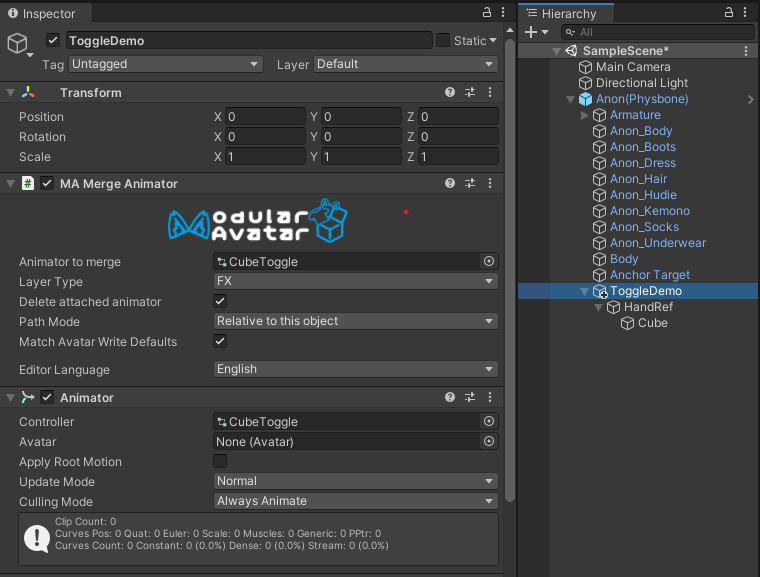Collapse SampleScene in the Hierarchy
Image resolution: width=760 pixels, height=577 pixels.
(x=556, y=51)
